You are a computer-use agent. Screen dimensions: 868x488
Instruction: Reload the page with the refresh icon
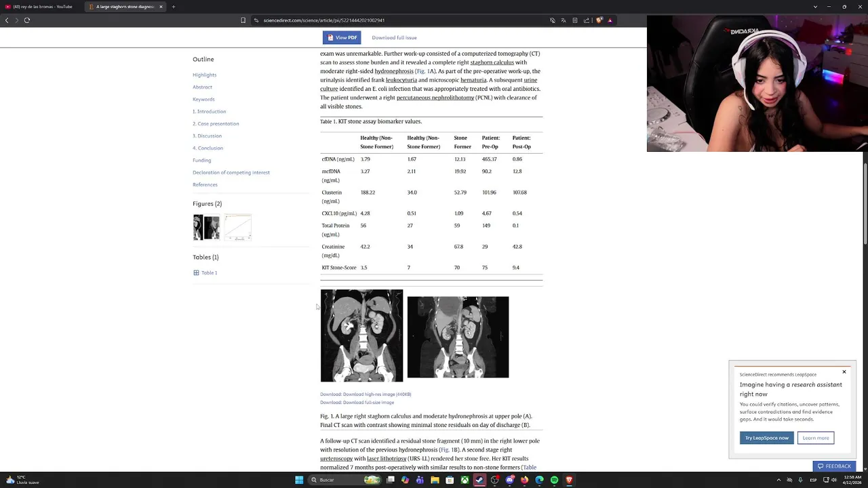27,20
